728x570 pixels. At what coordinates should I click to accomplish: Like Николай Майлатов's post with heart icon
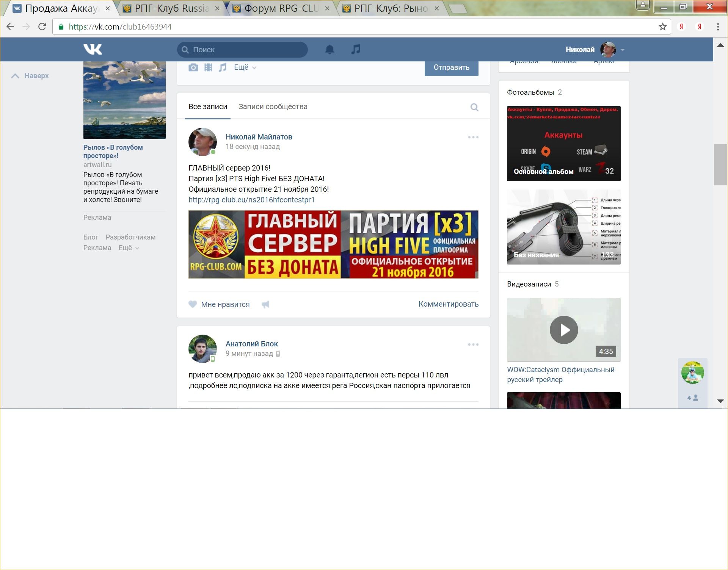[x=193, y=304]
